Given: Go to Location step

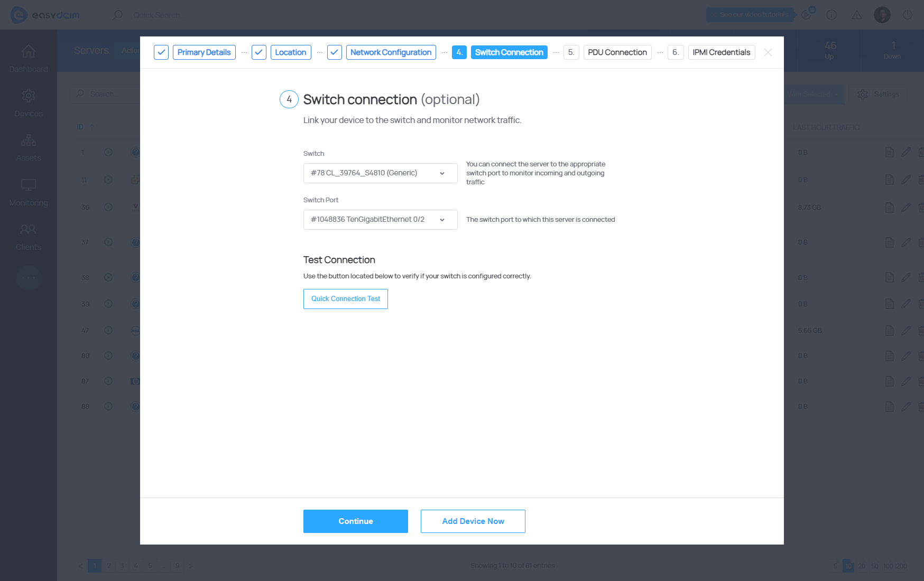Looking at the screenshot, I should click(291, 52).
